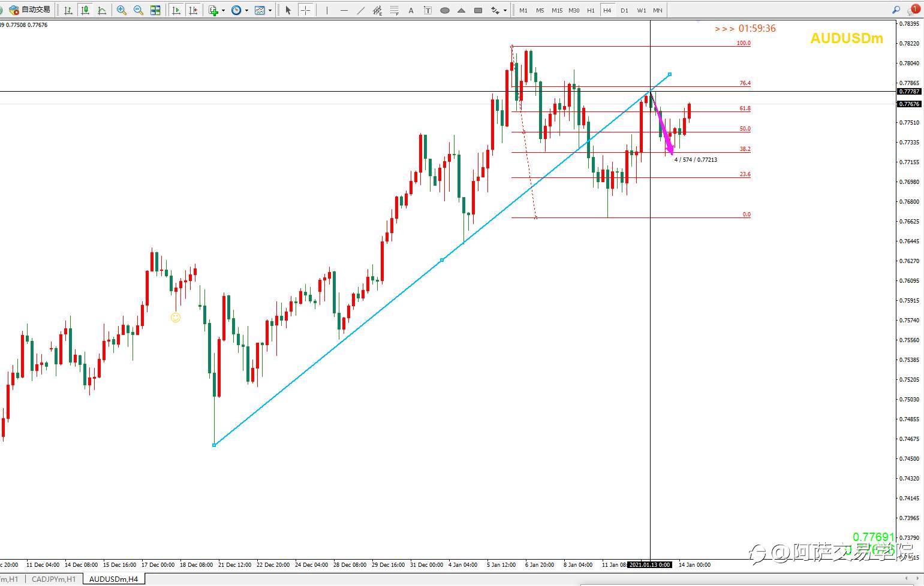
Task: Select the blue trendline upper endpoint
Action: 670,74
